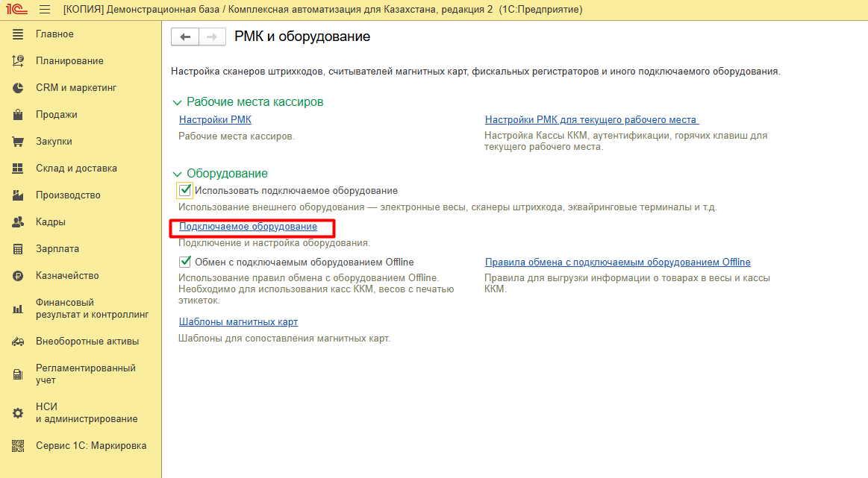Viewport: 868px width, 478px height.
Task: Open the Зарплата menu section
Action: 57,249
